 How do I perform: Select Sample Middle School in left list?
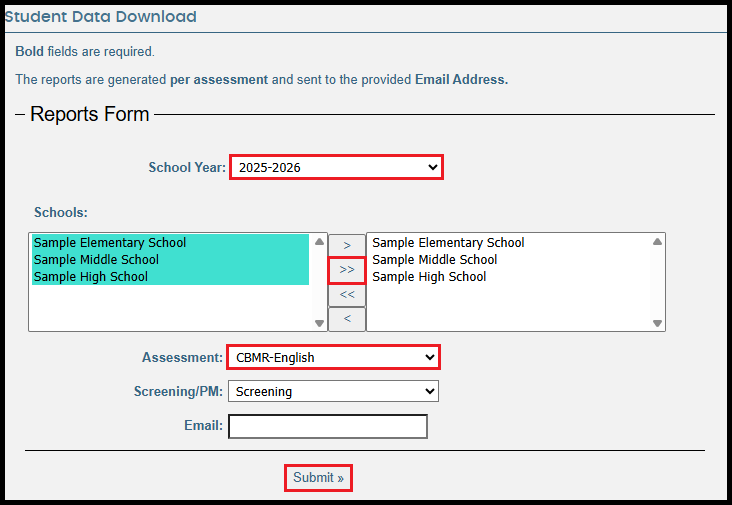(96, 260)
